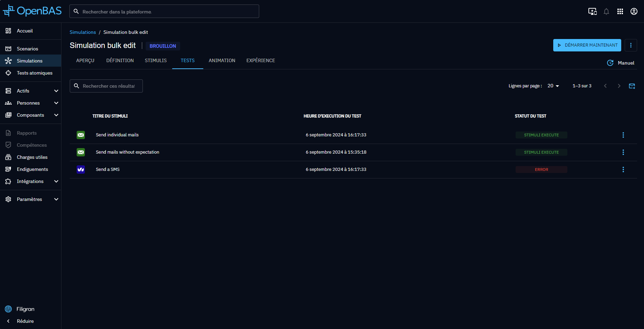Open Tests atomiques in the sidebar

[x=35, y=73]
